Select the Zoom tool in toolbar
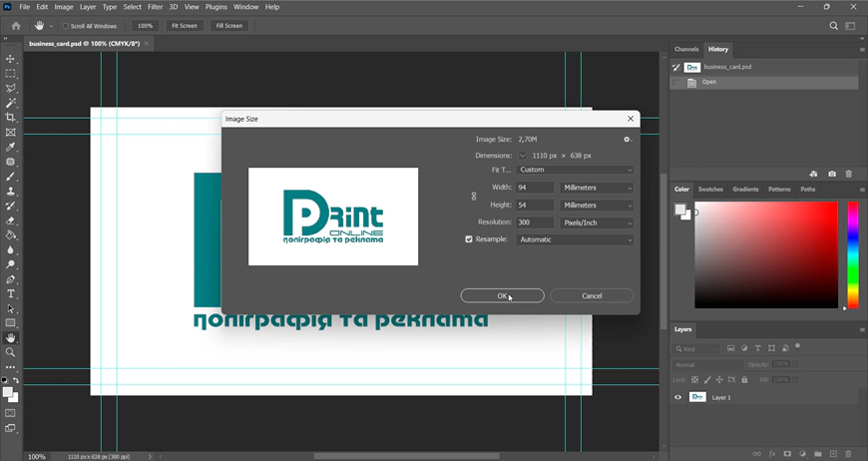Viewport: 868px width, 461px height. (x=11, y=352)
